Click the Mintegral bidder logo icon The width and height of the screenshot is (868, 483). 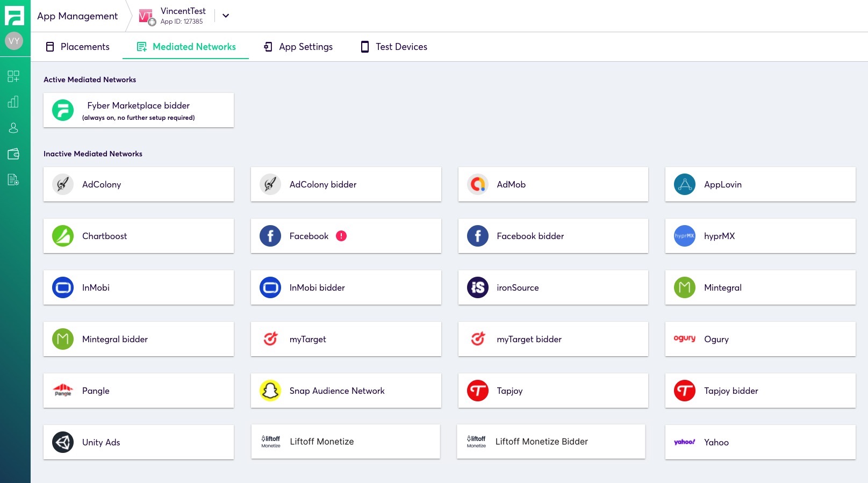coord(63,339)
